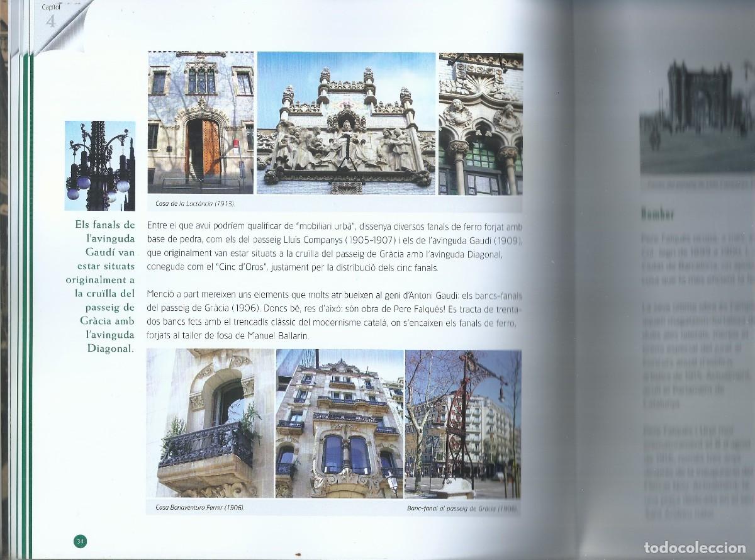Click the balcony photo of Casa Bonaventura Ferrer
Image resolution: width=755 pixels, height=560 pixels.
point(210,424)
